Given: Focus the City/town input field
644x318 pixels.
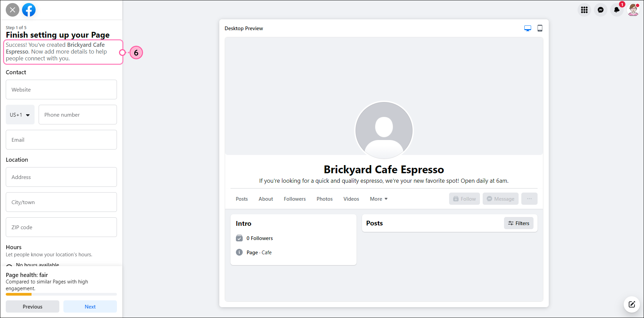Looking at the screenshot, I should click(61, 202).
